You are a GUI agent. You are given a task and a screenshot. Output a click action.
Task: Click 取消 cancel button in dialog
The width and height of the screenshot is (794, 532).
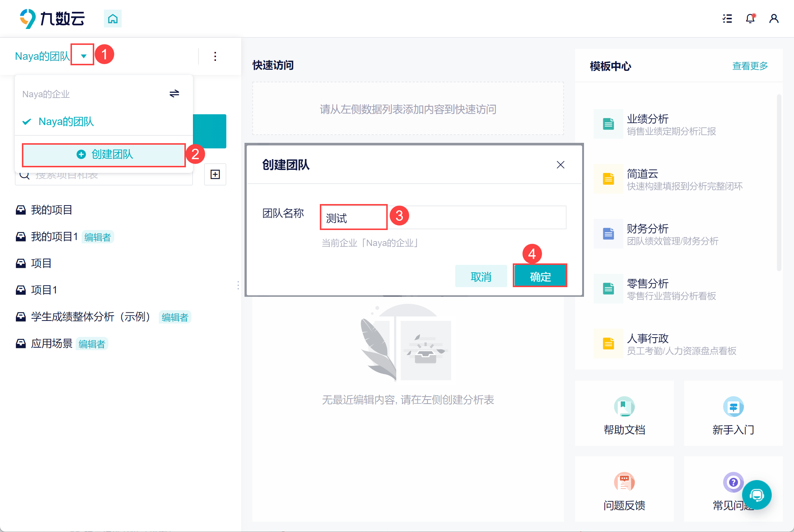[481, 276]
